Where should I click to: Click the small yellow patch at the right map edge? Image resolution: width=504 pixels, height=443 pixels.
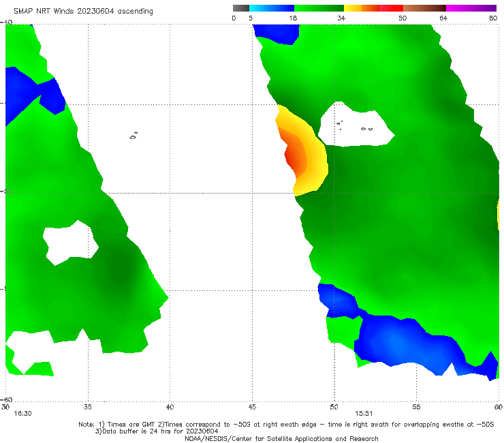[x=498, y=214]
